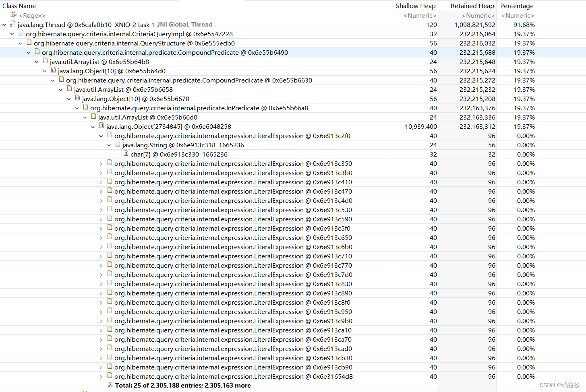Click the Regex filter field under Class Name
Viewport: 586px width, 392px height.
tap(32, 15)
